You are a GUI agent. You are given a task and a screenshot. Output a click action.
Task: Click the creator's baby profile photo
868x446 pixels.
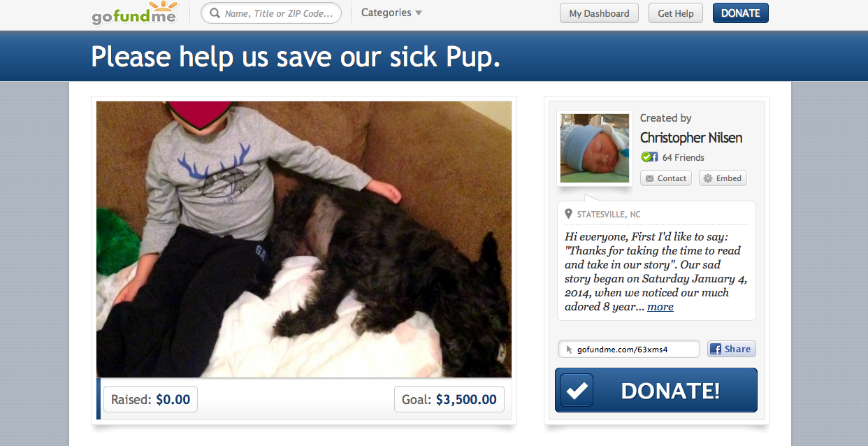coord(595,148)
